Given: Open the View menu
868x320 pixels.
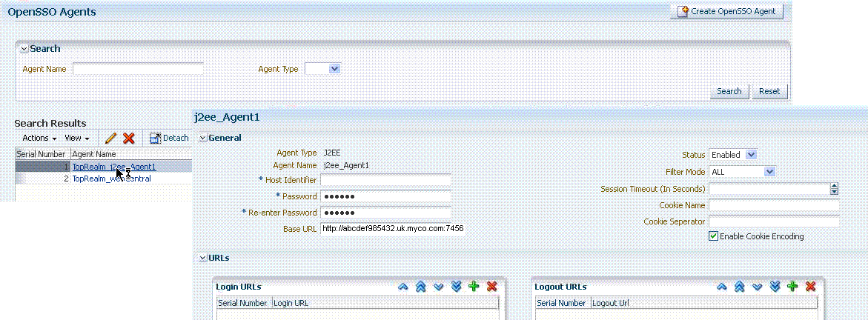Looking at the screenshot, I should (77, 138).
